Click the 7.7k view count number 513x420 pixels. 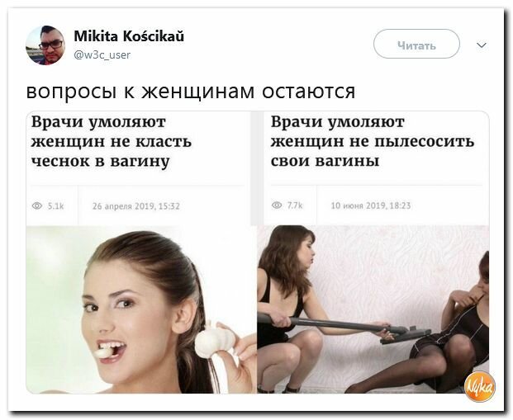[295, 205]
